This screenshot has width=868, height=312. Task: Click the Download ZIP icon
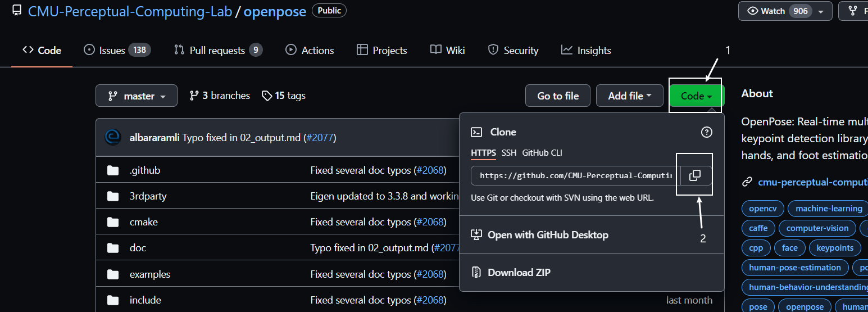pyautogui.click(x=476, y=273)
